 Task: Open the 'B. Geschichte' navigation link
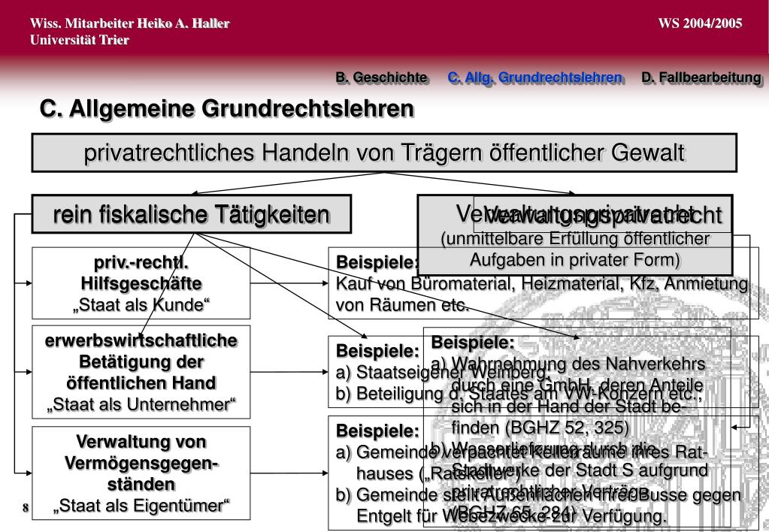click(x=381, y=77)
